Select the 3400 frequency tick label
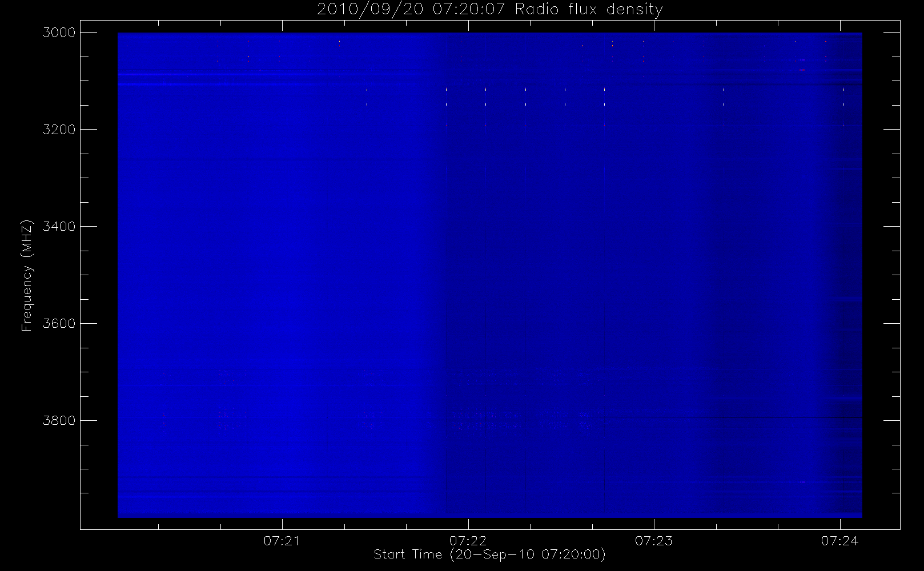The width and height of the screenshot is (924, 571). tap(59, 227)
